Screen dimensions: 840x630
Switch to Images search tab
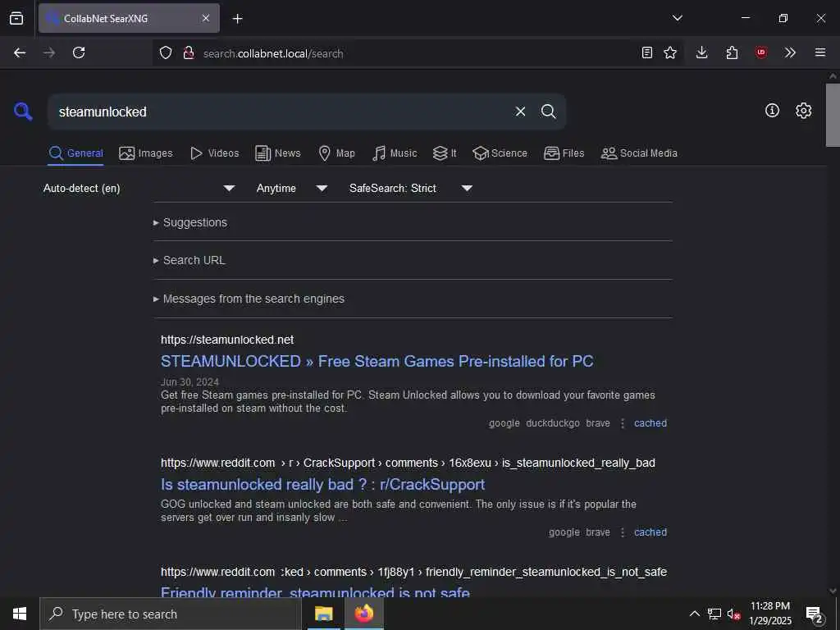tap(146, 153)
